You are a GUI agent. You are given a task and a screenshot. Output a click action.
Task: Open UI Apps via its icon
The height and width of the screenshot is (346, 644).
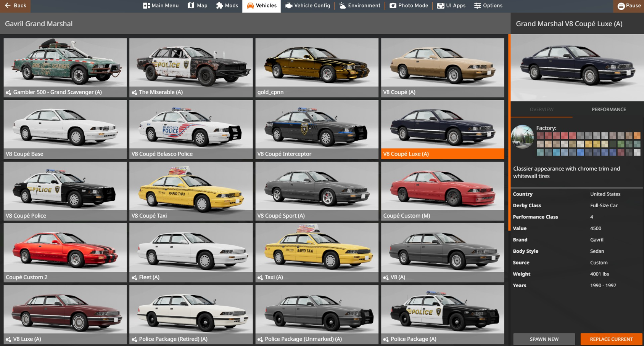coord(441,6)
